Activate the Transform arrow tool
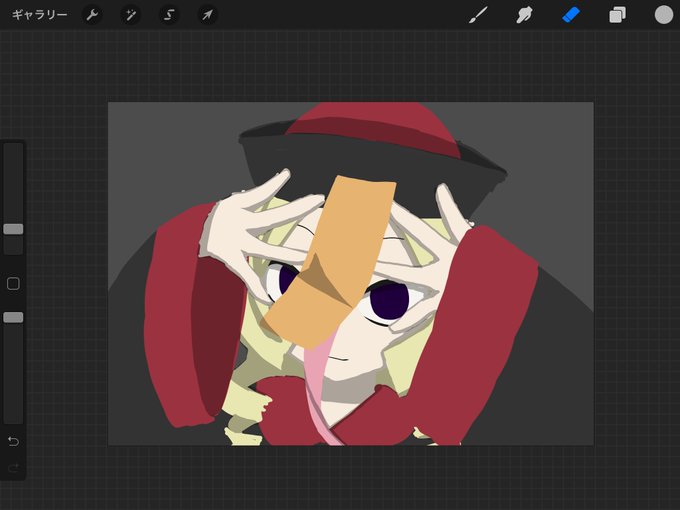The height and width of the screenshot is (510, 680). (207, 15)
